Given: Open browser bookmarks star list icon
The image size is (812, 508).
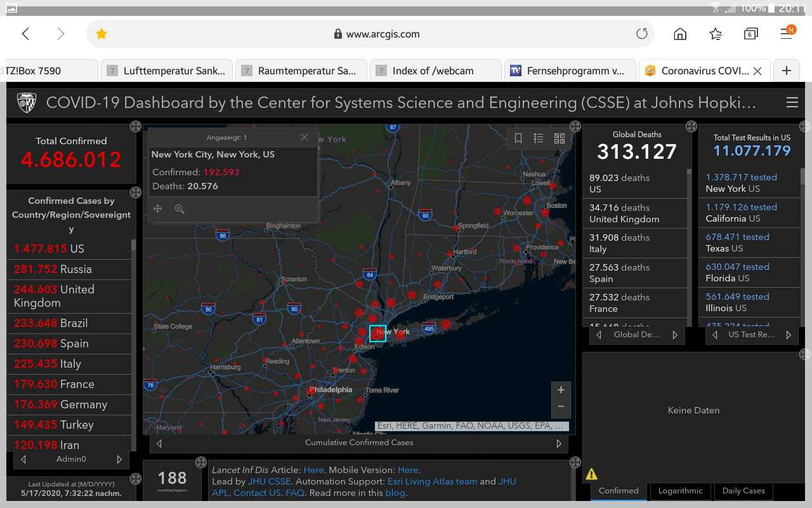Looking at the screenshot, I should coord(716,34).
